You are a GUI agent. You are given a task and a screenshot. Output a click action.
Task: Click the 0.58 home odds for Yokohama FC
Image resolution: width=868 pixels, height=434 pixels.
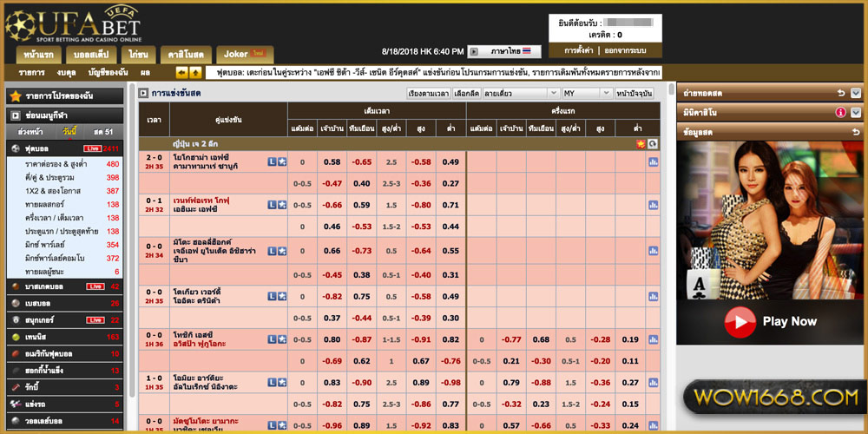point(332,162)
